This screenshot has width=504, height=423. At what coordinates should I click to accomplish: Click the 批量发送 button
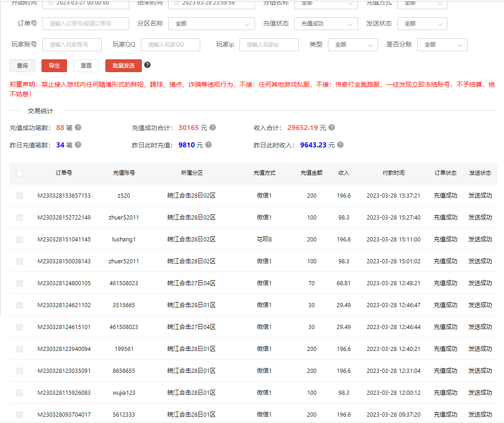pos(123,66)
